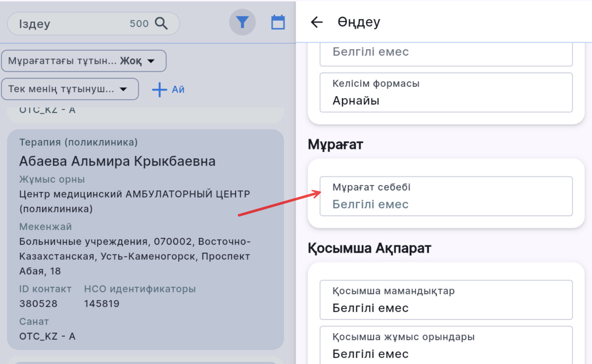Click the magnifying glass search icon

(x=161, y=24)
